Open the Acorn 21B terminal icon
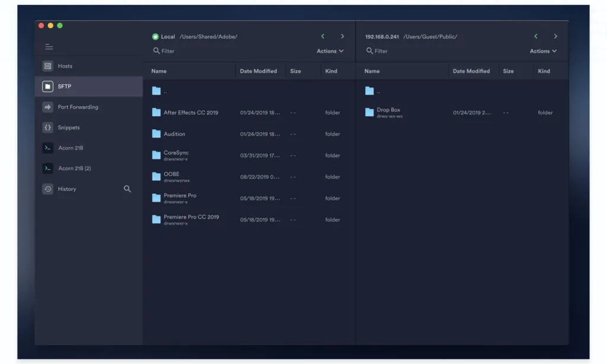 click(x=47, y=148)
